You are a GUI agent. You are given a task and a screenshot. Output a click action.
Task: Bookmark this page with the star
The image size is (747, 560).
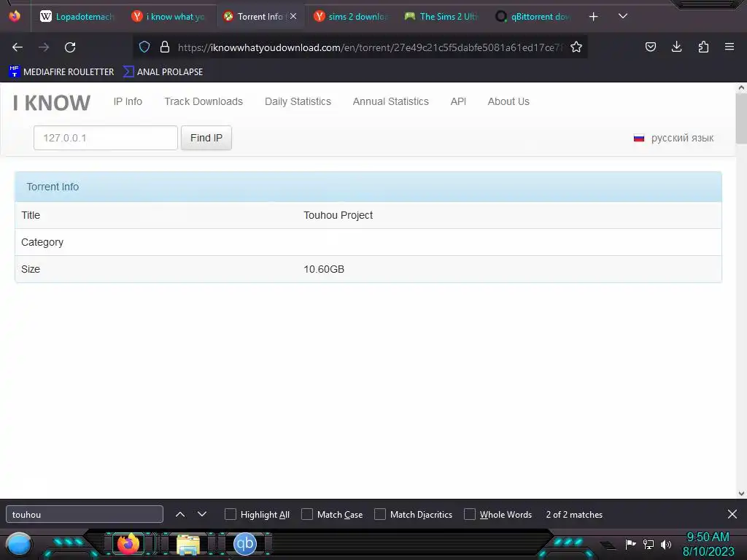pos(576,47)
